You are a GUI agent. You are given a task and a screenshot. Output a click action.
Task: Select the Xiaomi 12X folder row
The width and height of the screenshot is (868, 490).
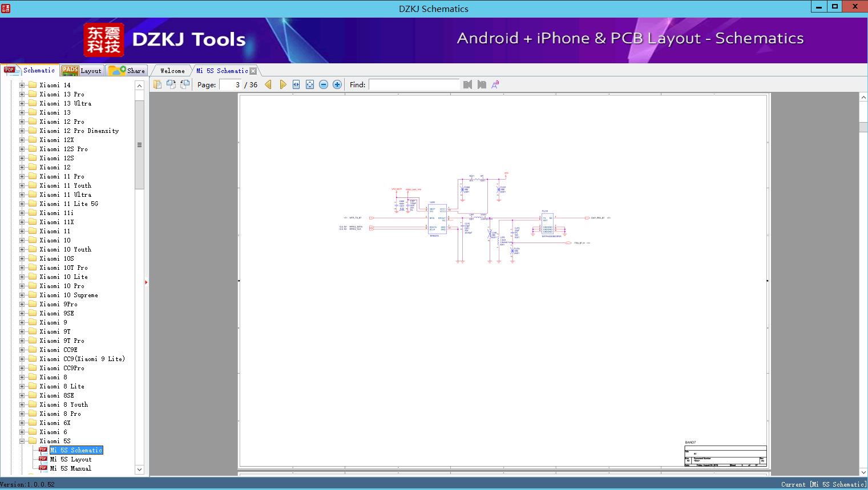[x=57, y=140]
